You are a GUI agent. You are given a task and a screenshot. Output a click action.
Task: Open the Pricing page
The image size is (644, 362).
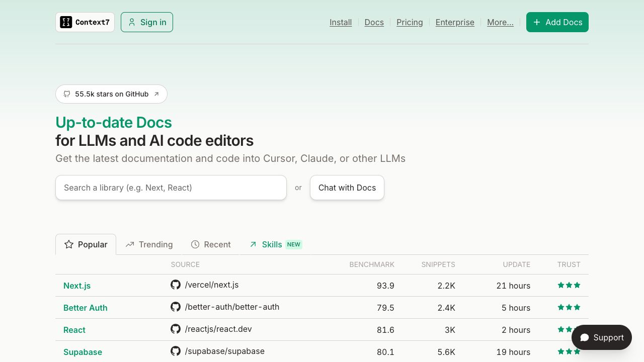pyautogui.click(x=410, y=22)
